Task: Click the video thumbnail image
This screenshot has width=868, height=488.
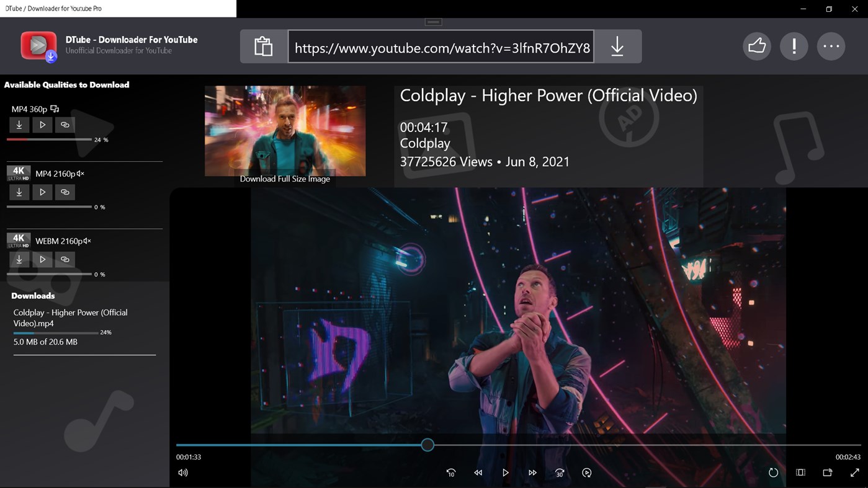Action: (x=285, y=131)
